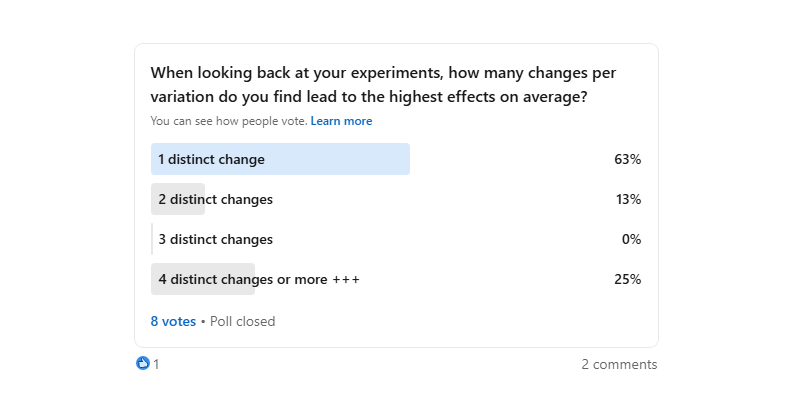This screenshot has width=800, height=417.
Task: Click the thin vertical bar of 0% option
Action: point(152,239)
